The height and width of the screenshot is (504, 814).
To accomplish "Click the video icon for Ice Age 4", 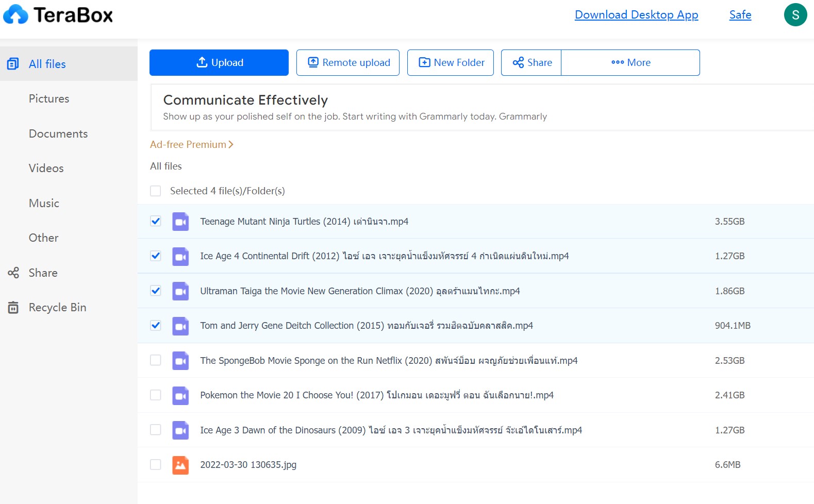I will [x=180, y=256].
